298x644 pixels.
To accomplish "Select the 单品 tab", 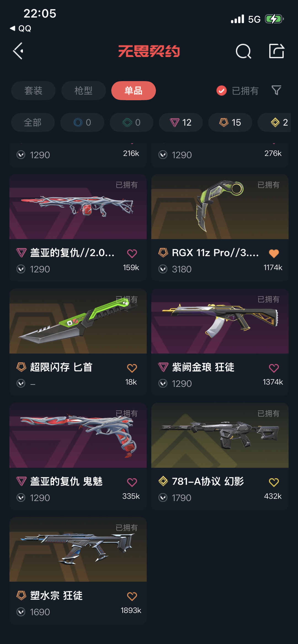I will point(134,91).
